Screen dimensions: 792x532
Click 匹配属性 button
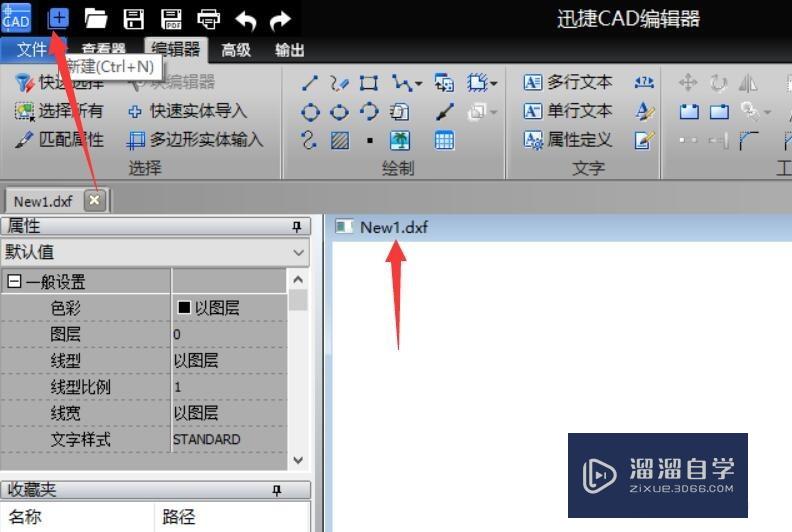tap(59, 139)
